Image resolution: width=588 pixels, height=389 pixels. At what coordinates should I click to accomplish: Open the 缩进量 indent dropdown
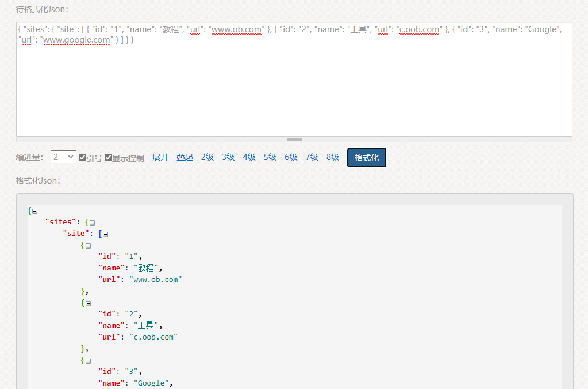(x=63, y=156)
